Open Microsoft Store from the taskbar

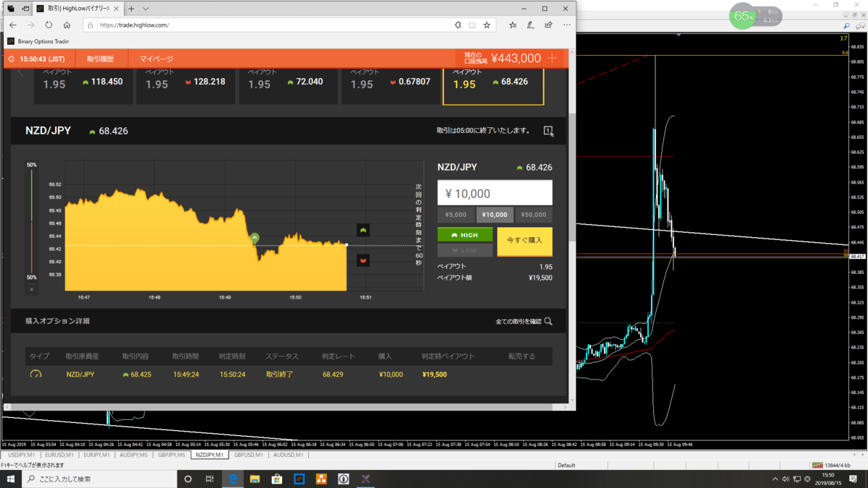pos(276,479)
